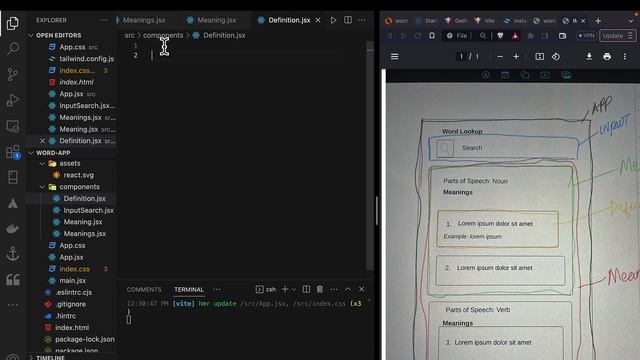Close the terminal panel
The image size is (640, 360).
point(362,289)
